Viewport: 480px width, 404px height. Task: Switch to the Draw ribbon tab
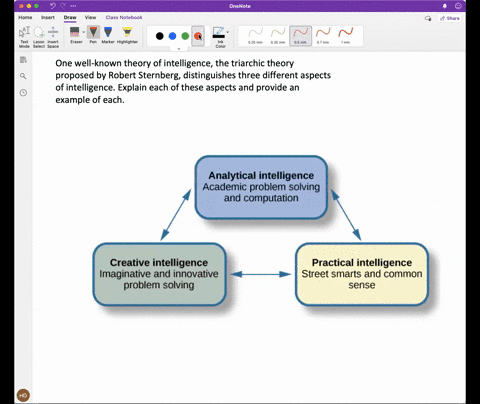70,17
